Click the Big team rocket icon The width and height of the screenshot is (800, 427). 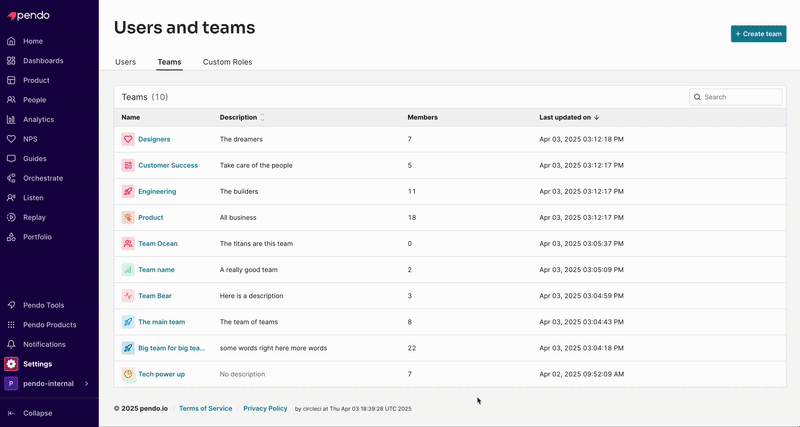tap(128, 348)
